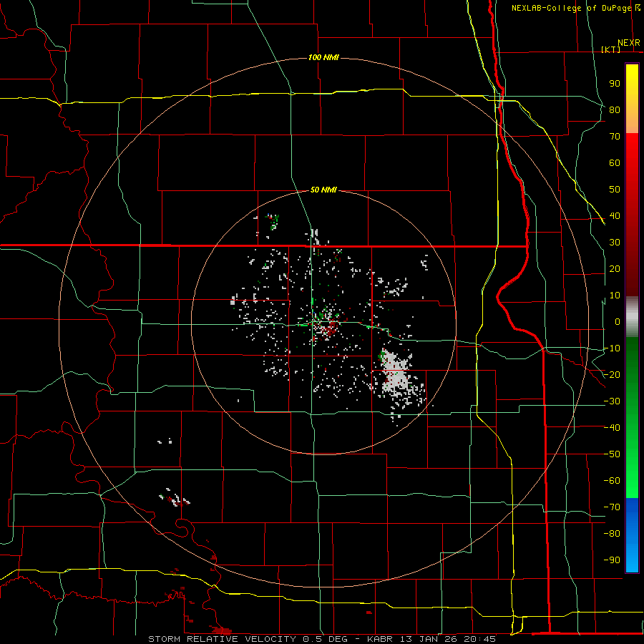Click the KABR radar site ID in the caption

click(x=381, y=639)
